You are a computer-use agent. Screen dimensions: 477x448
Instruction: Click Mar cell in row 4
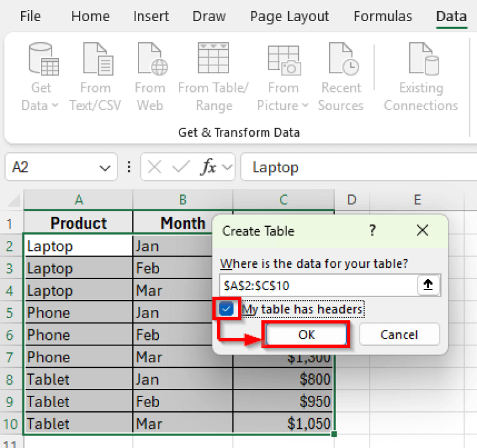click(x=173, y=290)
